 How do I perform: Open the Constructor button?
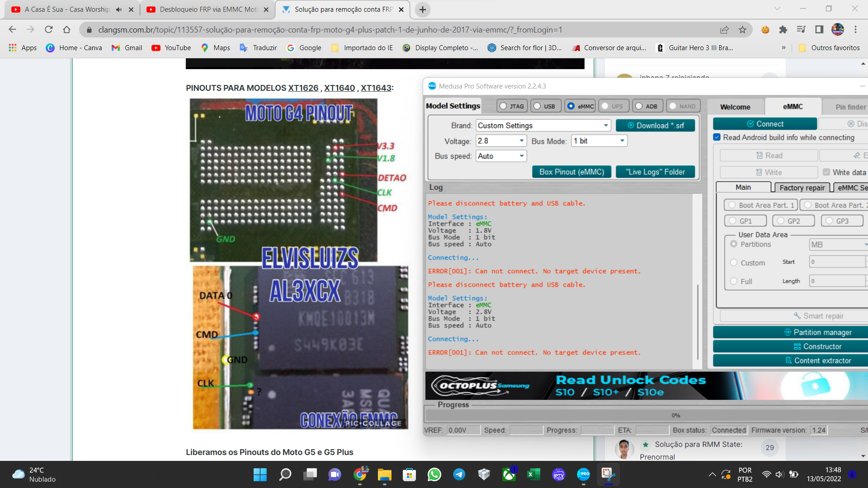coord(791,347)
